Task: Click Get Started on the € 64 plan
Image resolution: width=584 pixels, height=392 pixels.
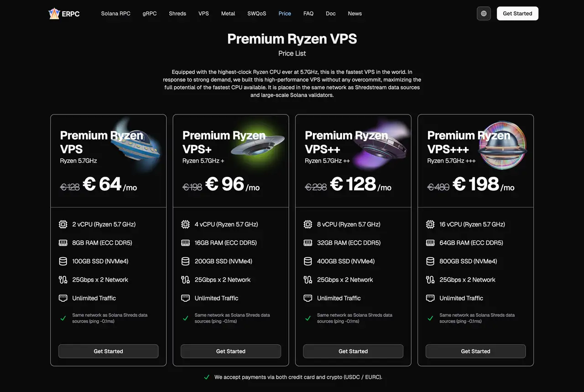Action: pyautogui.click(x=108, y=351)
